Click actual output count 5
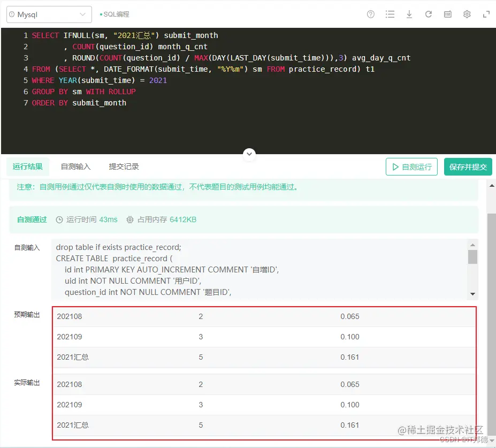496x448 pixels. (201, 425)
